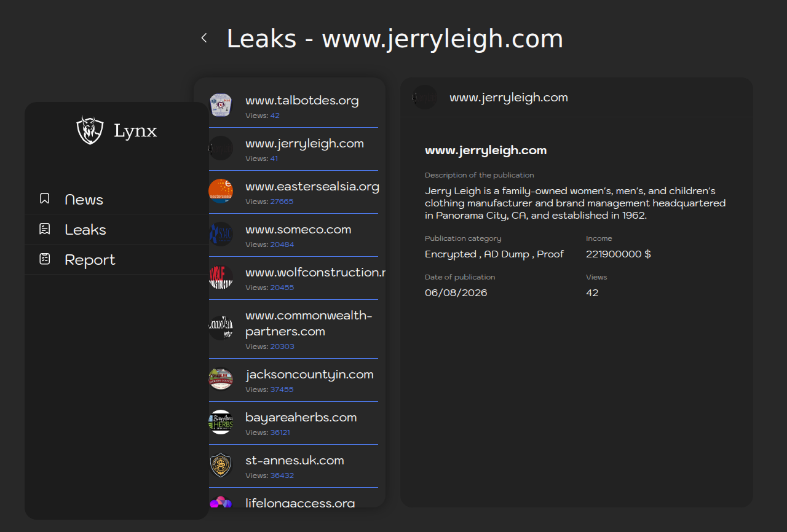787x532 pixels.
Task: Click the jerryleigh.com logo in detail header
Action: click(425, 97)
